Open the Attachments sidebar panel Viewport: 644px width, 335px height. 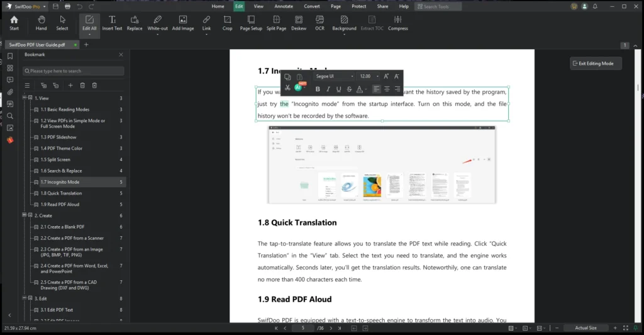(10, 92)
